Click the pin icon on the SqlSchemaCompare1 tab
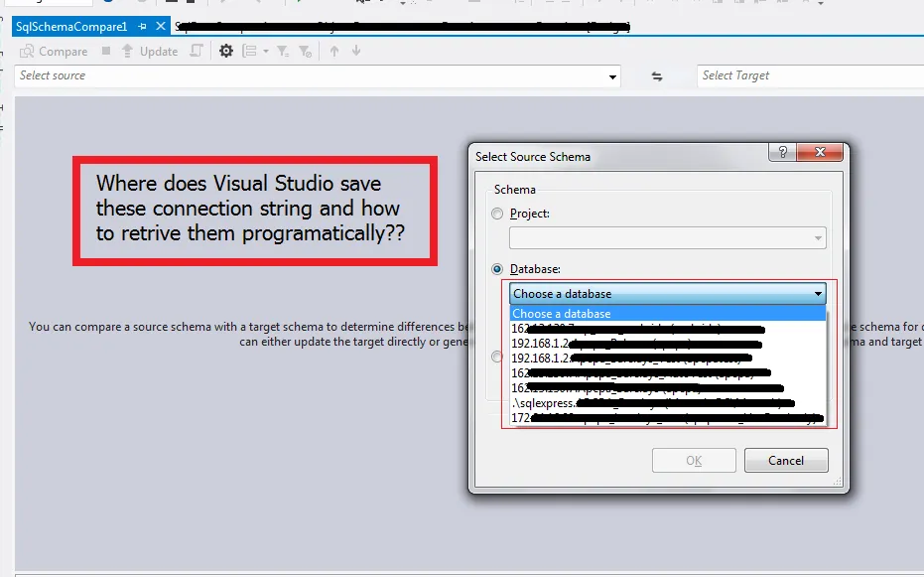 pyautogui.click(x=143, y=27)
